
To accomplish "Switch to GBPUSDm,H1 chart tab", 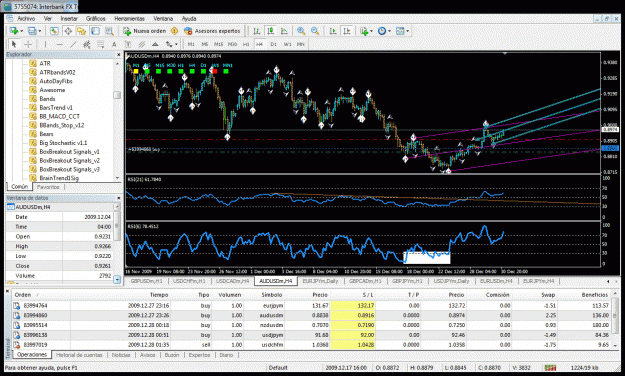I will 147,281.
